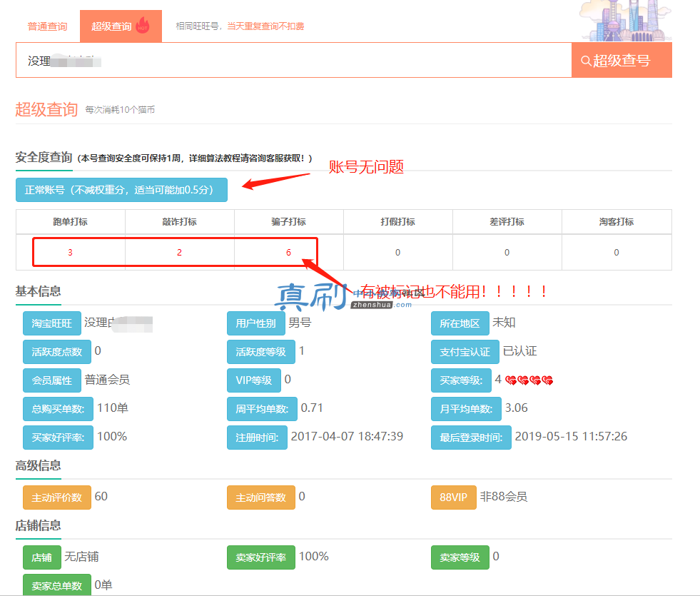The width and height of the screenshot is (700, 596).
Task: Click the 卖家等级 green label
Action: pos(460,557)
